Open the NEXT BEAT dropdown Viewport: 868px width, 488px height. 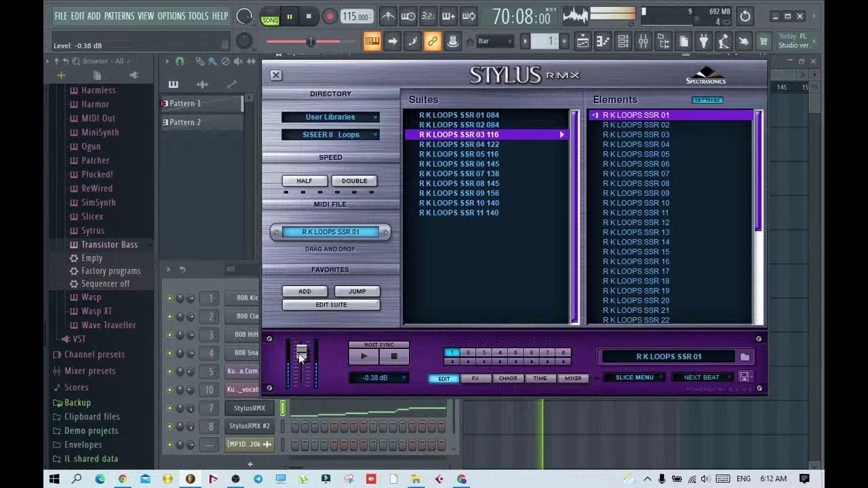point(703,378)
